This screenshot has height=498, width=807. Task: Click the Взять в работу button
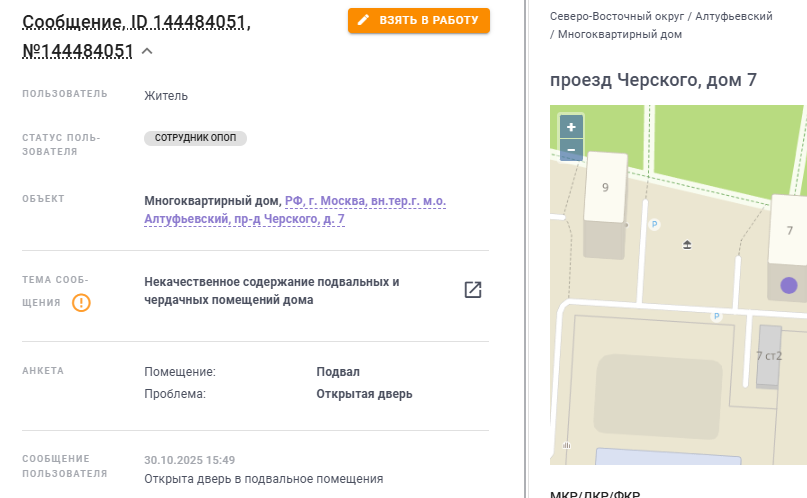point(419,21)
